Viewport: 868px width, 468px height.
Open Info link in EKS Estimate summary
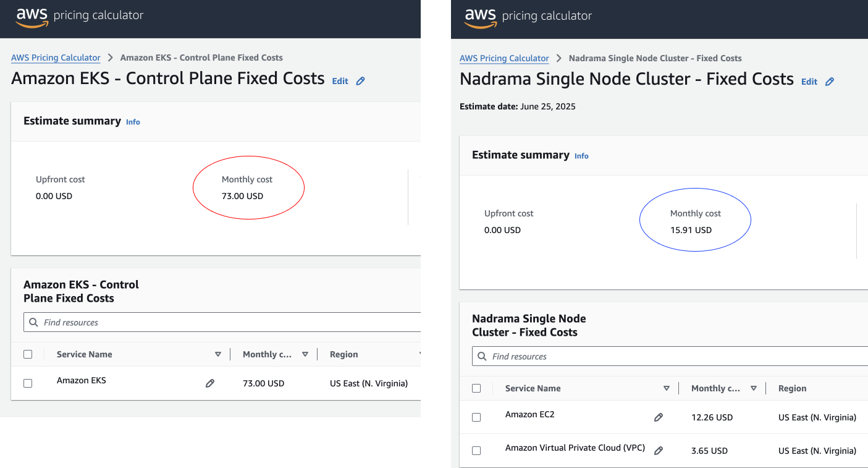[133, 122]
